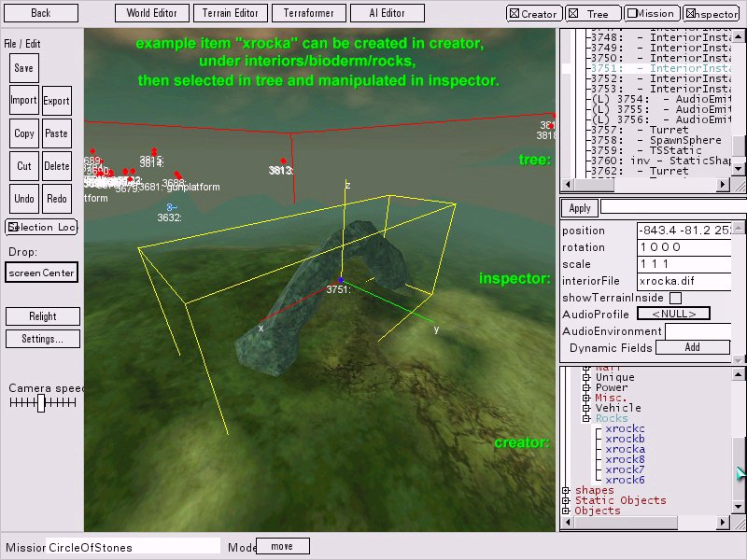The image size is (747, 560).
Task: Click the AudioEnvironment field
Action: tap(698, 331)
